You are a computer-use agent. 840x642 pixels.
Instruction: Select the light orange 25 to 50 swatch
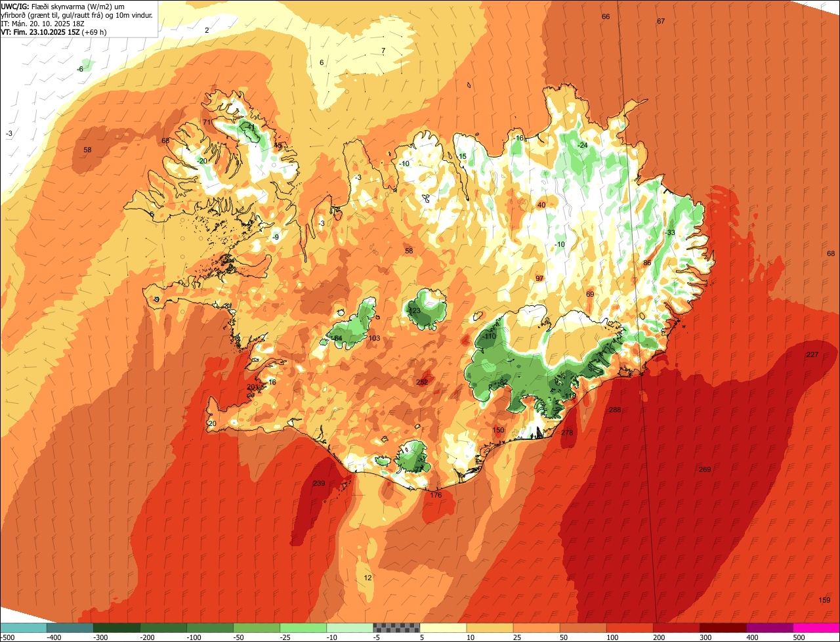536,628
